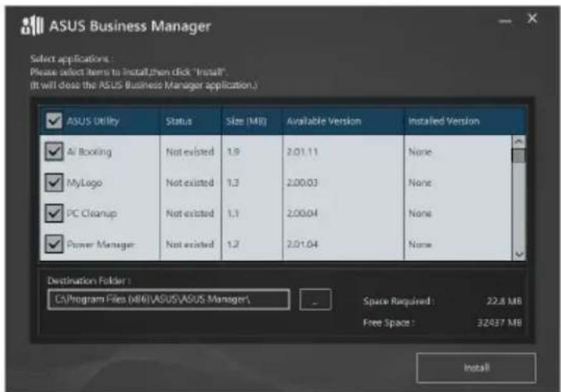Select the Power Manager row name
561x392 pixels.
click(x=101, y=245)
